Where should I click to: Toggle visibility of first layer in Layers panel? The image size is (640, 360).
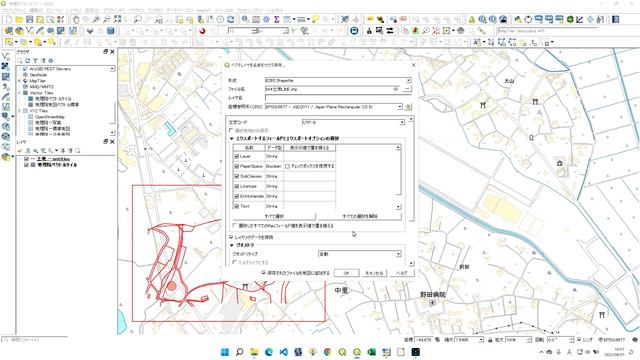27,159
